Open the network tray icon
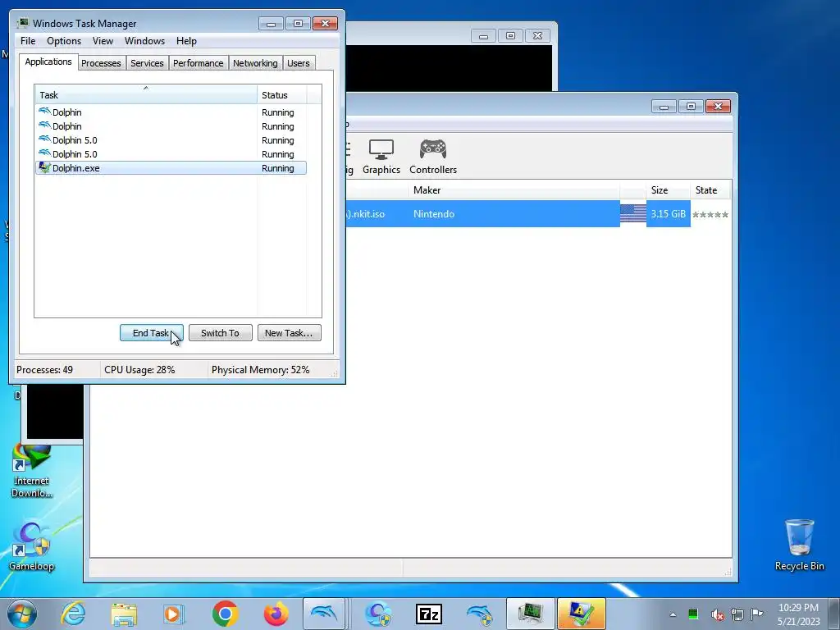Viewport: 840px width, 630px height. [x=737, y=614]
